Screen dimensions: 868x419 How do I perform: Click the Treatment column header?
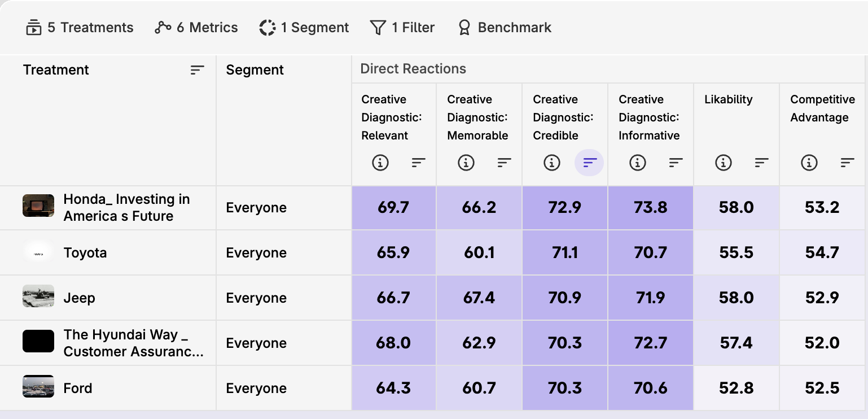(56, 70)
